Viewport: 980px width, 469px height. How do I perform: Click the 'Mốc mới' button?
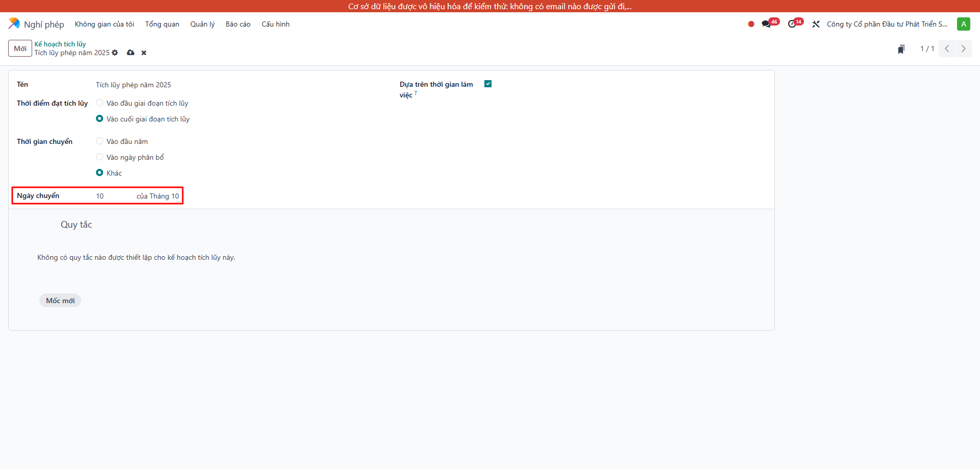(x=60, y=301)
